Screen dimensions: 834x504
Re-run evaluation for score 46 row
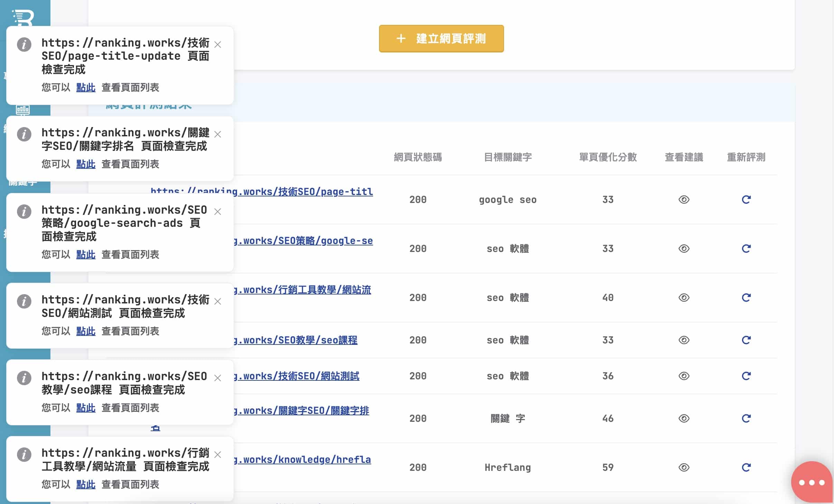(x=746, y=418)
